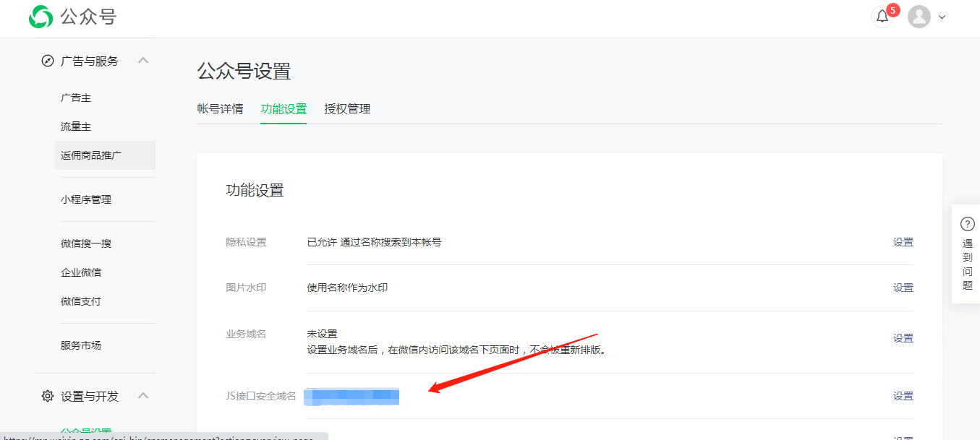Image resolution: width=980 pixels, height=440 pixels.
Task: Click the 业务域名 row label
Action: click(246, 334)
